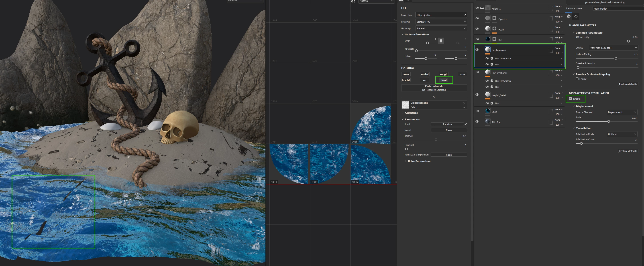644x266 pixels.
Task: Toggle the rough material channel
Action: (444, 74)
